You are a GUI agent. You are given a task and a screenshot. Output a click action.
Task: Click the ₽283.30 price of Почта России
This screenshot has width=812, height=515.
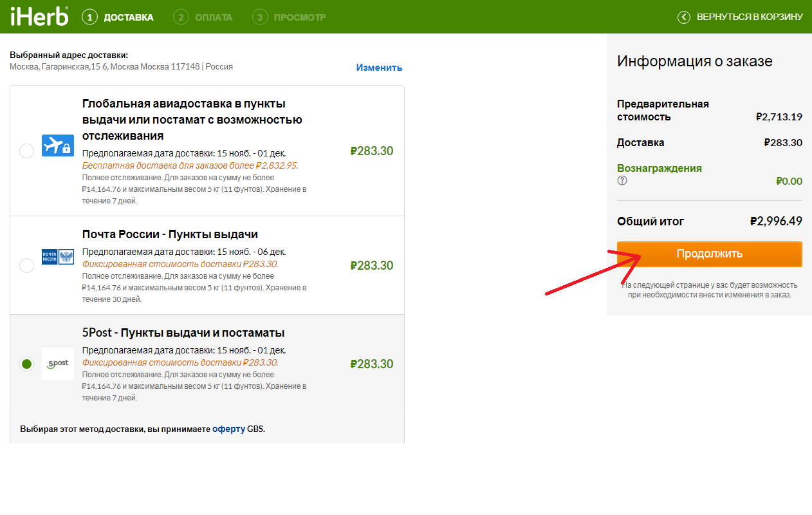[x=372, y=265]
